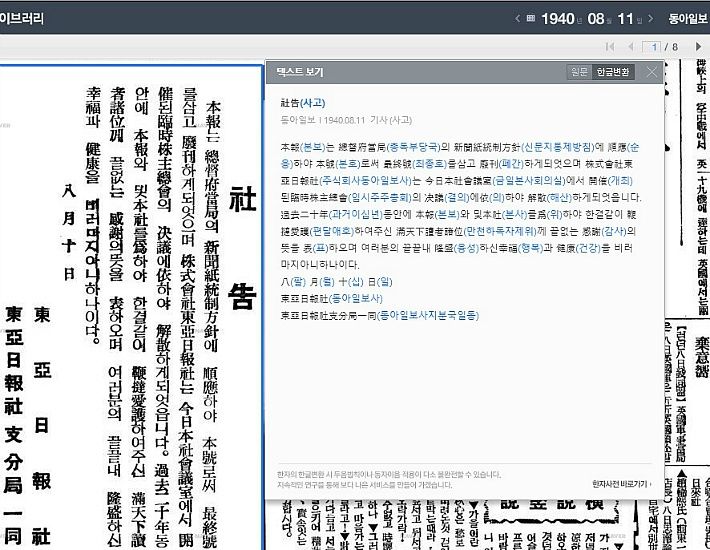Click the word (융성)
The image size is (710, 550).
[465, 248]
